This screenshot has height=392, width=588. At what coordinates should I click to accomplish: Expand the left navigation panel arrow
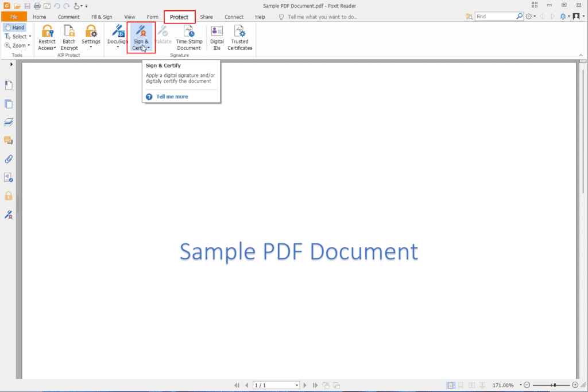(x=11, y=64)
